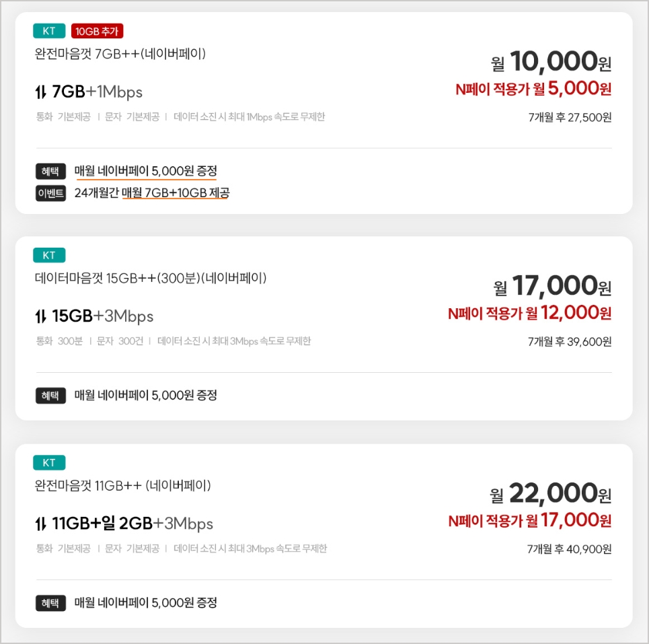
Task: Click the 7개월 후 40,900원 note
Action: tap(569, 549)
